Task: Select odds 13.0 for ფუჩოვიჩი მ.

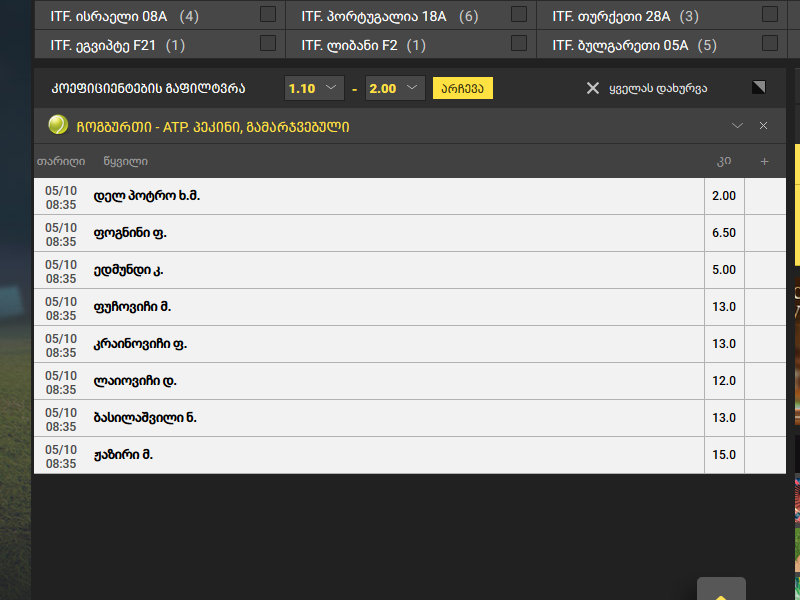Action: click(x=724, y=307)
